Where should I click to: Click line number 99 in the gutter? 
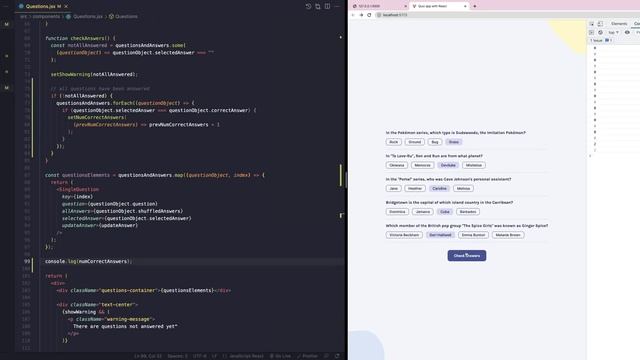pos(27,262)
